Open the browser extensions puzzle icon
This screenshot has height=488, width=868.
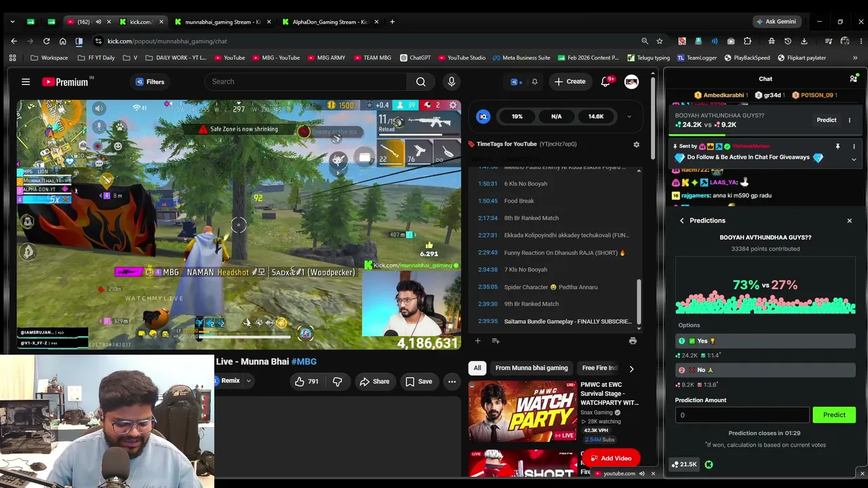click(x=747, y=41)
